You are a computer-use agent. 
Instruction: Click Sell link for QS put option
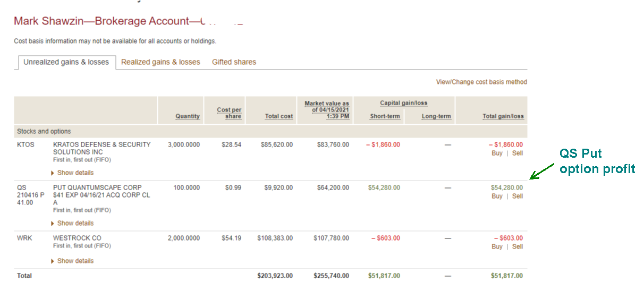tap(518, 196)
